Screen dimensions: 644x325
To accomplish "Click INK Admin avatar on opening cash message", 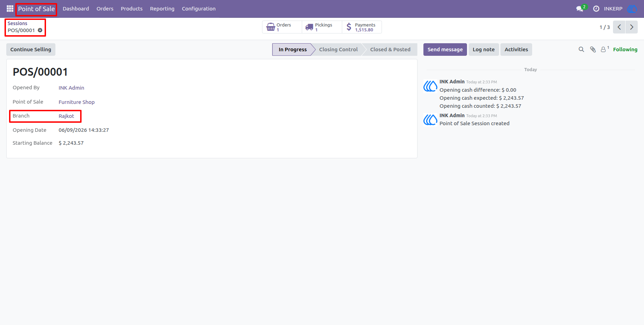I will (x=430, y=86).
